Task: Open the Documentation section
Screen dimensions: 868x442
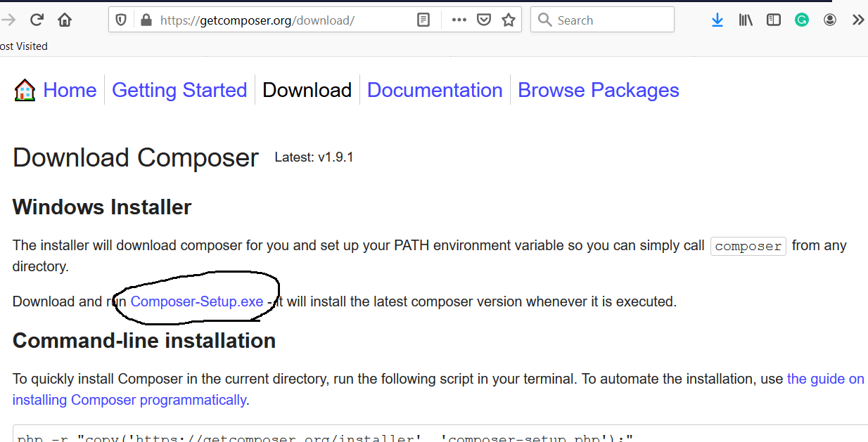Action: [435, 89]
